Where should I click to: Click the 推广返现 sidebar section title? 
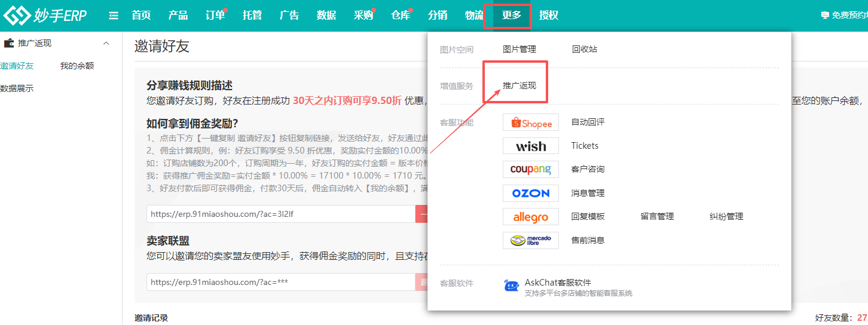[x=35, y=43]
